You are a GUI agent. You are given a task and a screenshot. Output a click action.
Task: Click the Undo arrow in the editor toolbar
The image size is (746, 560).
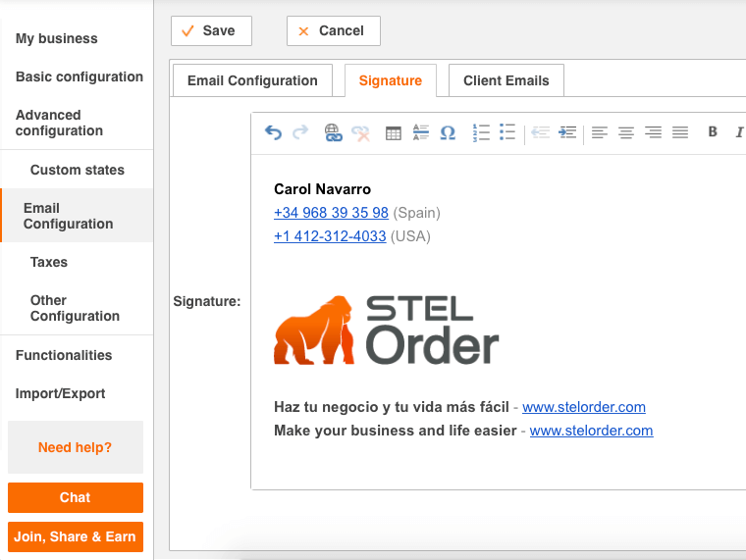pyautogui.click(x=273, y=132)
